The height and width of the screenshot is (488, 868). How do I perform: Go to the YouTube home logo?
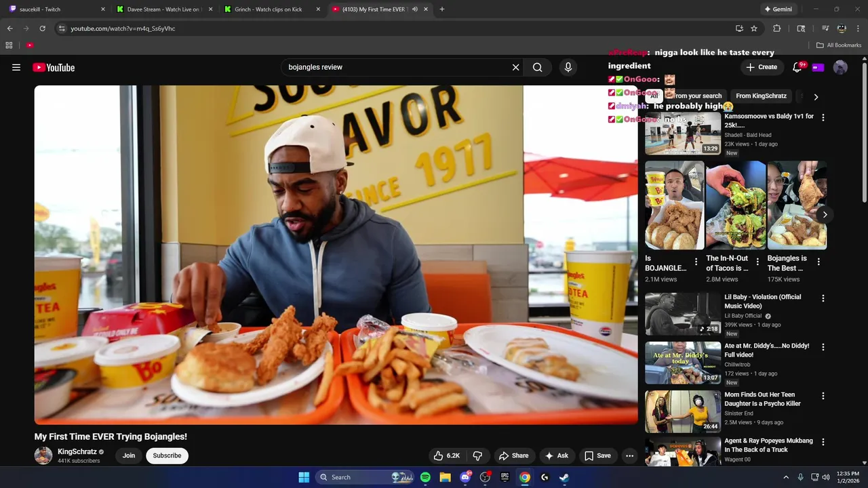coord(54,67)
